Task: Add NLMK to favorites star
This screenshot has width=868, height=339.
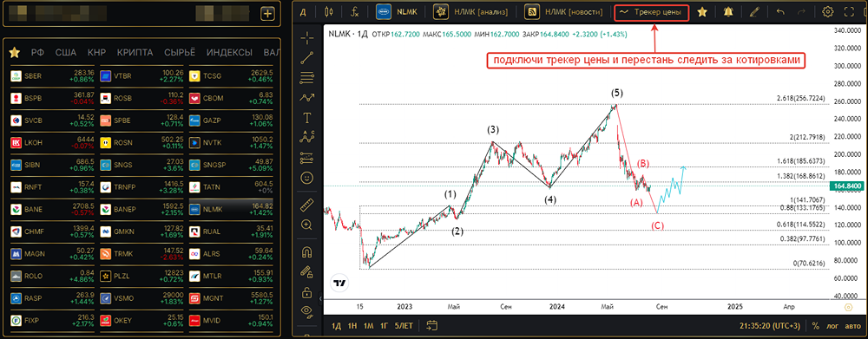Action: tap(702, 11)
